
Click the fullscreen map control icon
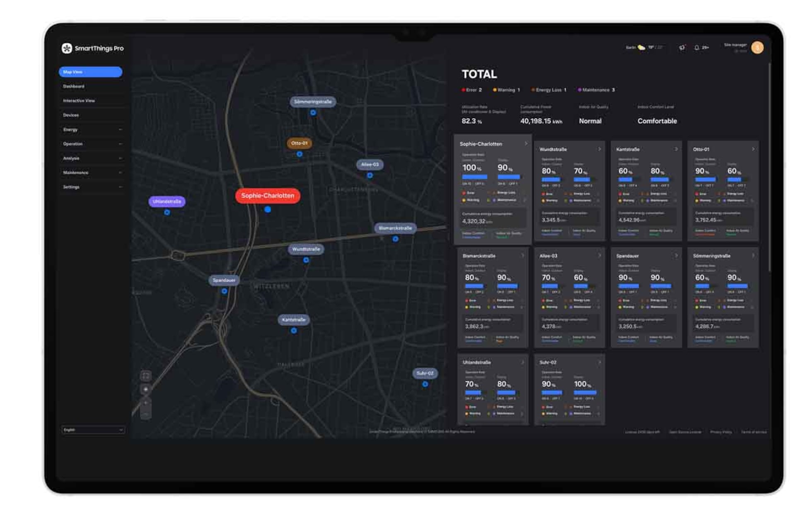146,376
